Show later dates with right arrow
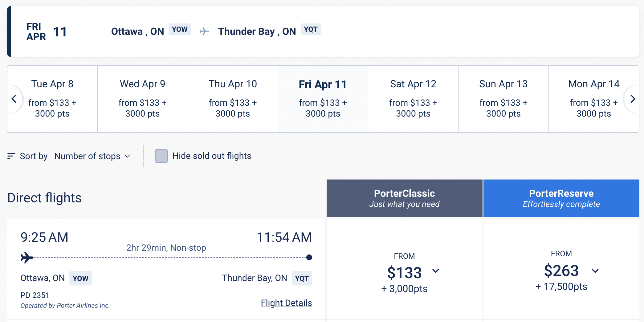The width and height of the screenshot is (644, 322). (x=633, y=99)
